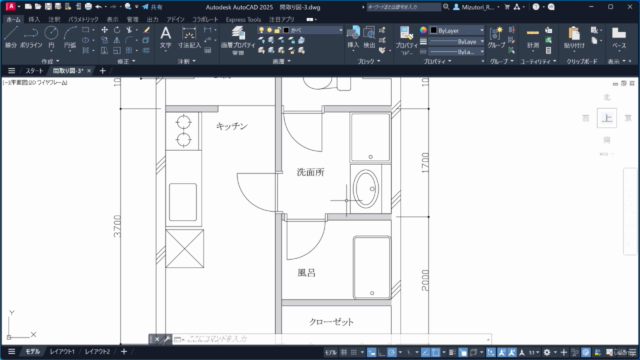Expand the ブロック (Block) panel
This screenshot has height=360, width=640.
click(369, 61)
